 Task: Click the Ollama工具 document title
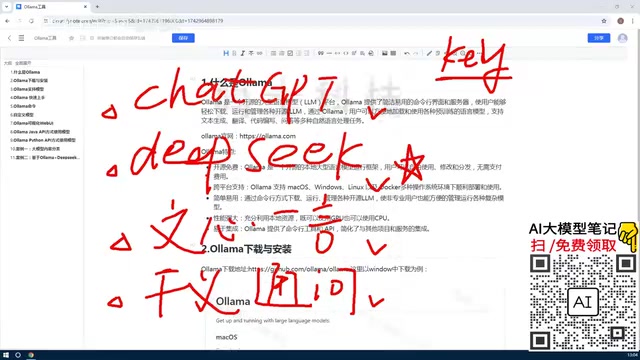(45, 38)
